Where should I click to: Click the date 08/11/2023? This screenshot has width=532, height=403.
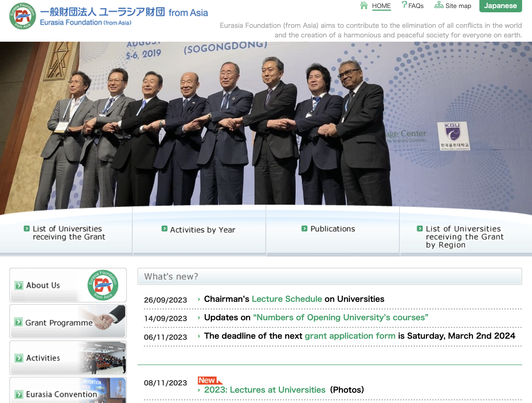pos(165,383)
